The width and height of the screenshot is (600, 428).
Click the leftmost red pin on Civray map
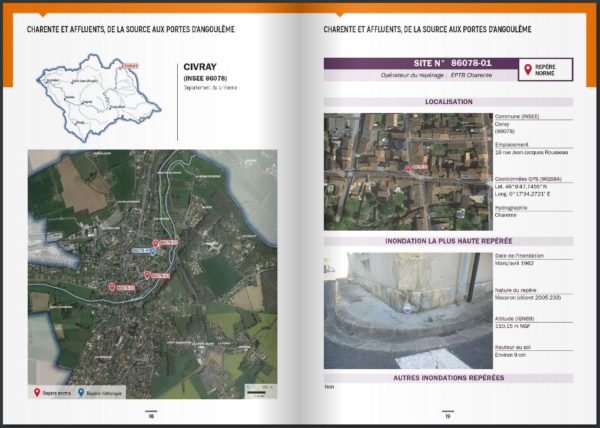pyautogui.click(x=111, y=285)
